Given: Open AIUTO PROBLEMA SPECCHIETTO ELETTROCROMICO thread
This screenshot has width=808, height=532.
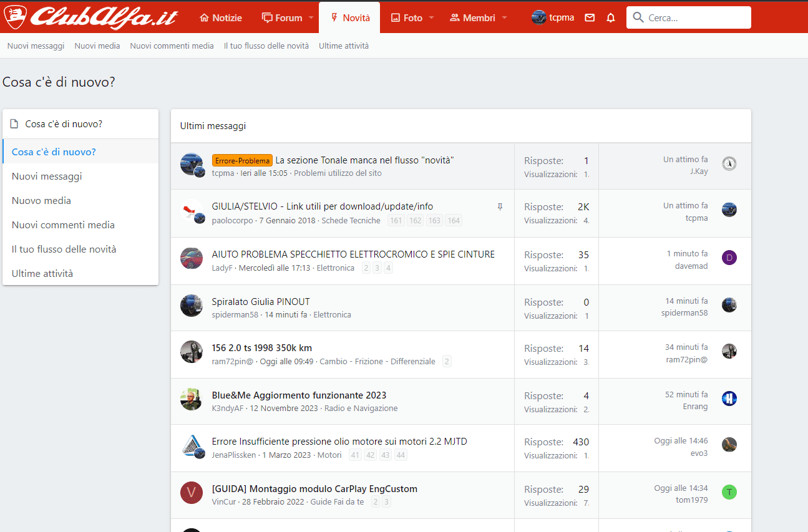Looking at the screenshot, I should coord(353,254).
